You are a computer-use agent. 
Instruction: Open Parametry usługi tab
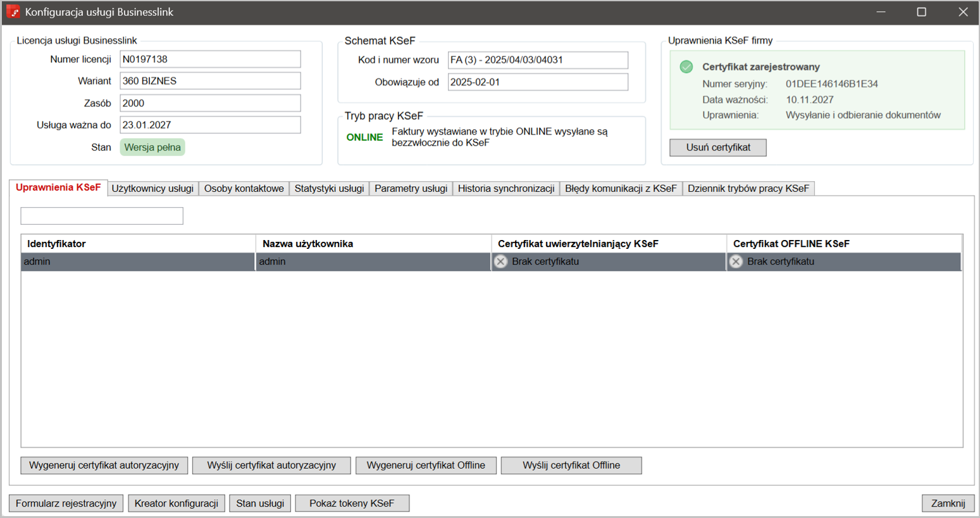point(411,189)
